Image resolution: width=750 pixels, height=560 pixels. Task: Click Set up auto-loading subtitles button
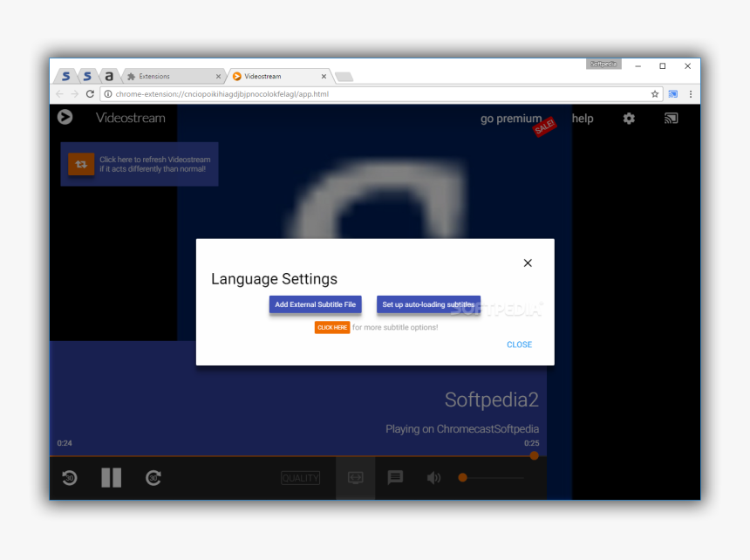(428, 304)
